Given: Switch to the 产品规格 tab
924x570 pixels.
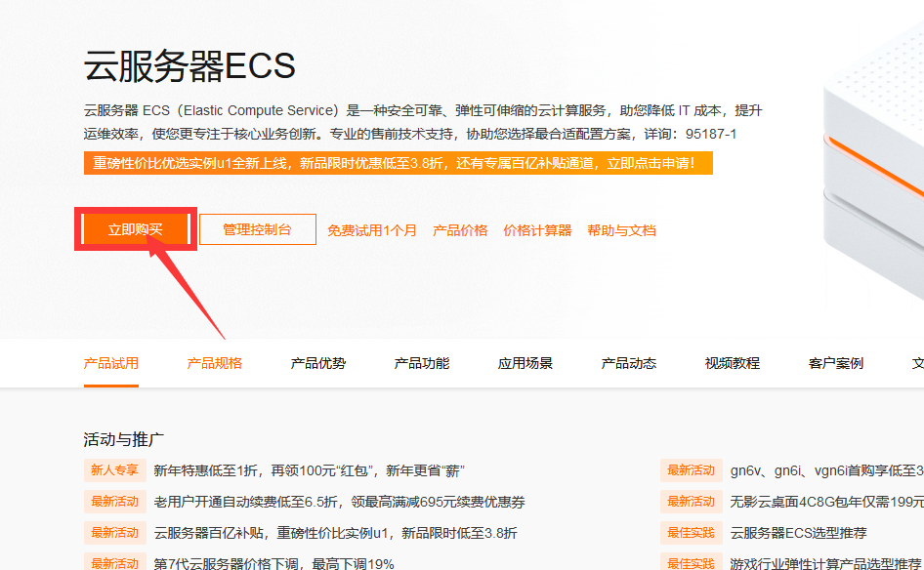Looking at the screenshot, I should (215, 363).
